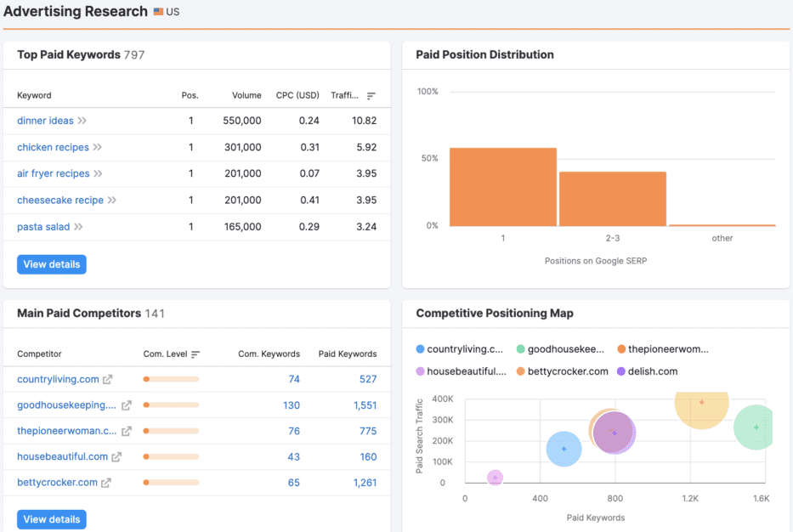Screen dimensions: 793x532
Task: Click common keywords count 76 for thepioneerwoman
Action: [294, 431]
